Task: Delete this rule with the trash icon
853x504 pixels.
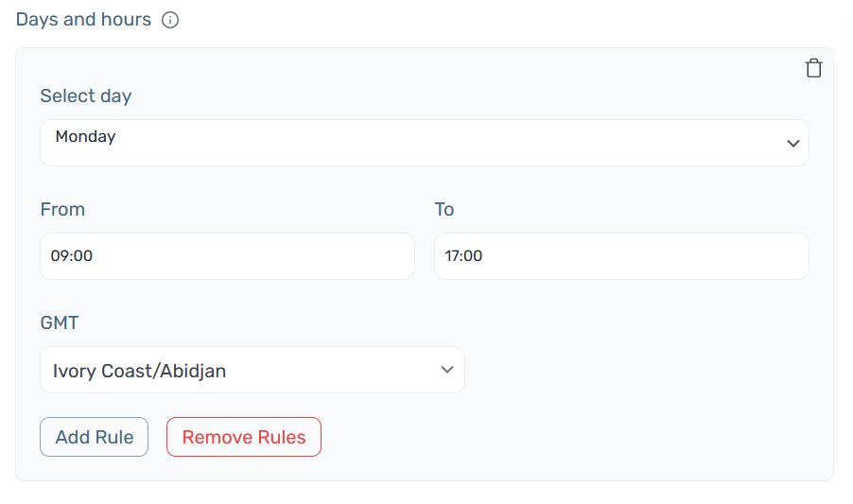Action: 814,68
